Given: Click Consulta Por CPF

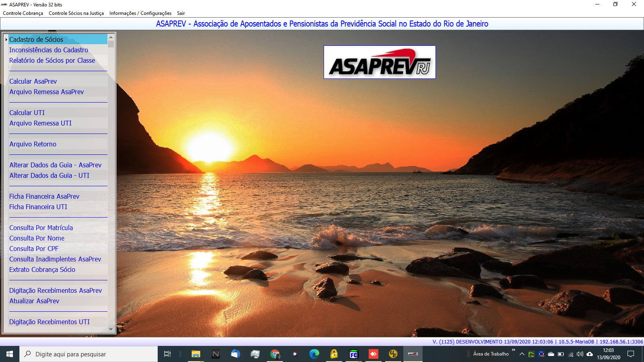Looking at the screenshot, I should pyautogui.click(x=58, y=249).
